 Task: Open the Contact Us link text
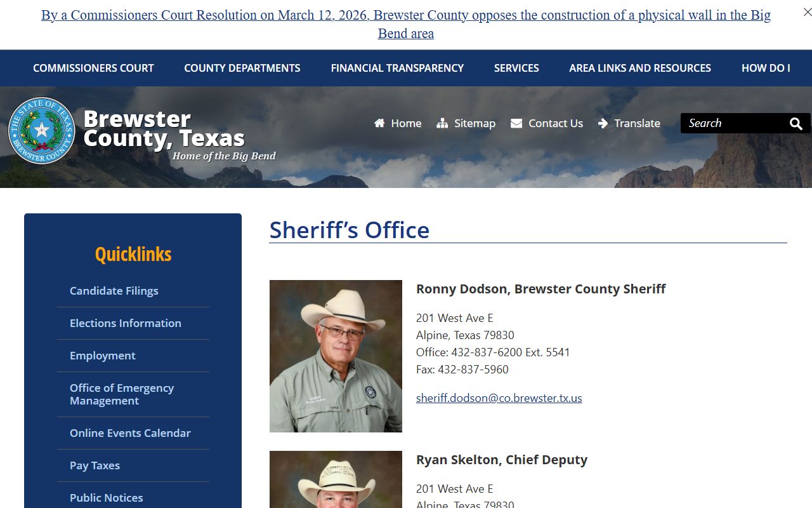(x=556, y=123)
